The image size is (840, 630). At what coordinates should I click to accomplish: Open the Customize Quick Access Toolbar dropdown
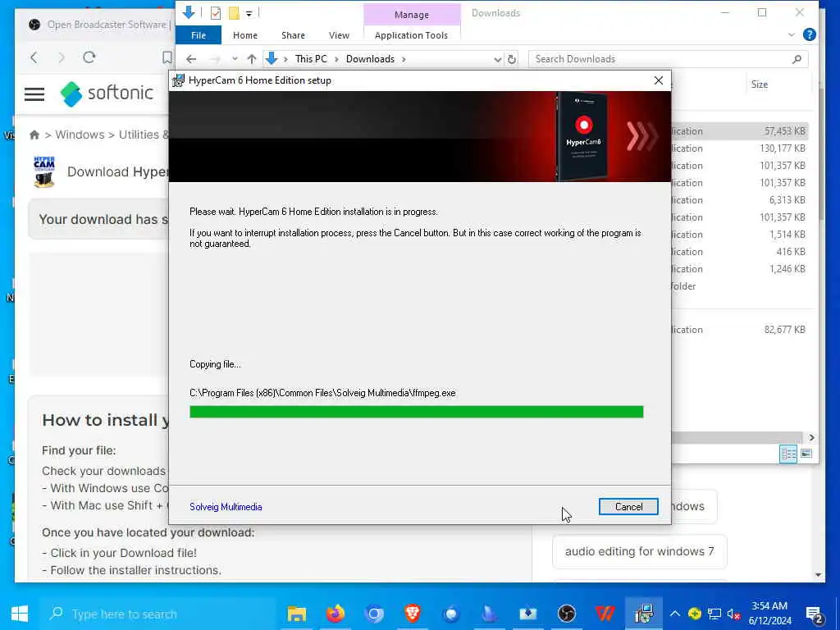(249, 13)
